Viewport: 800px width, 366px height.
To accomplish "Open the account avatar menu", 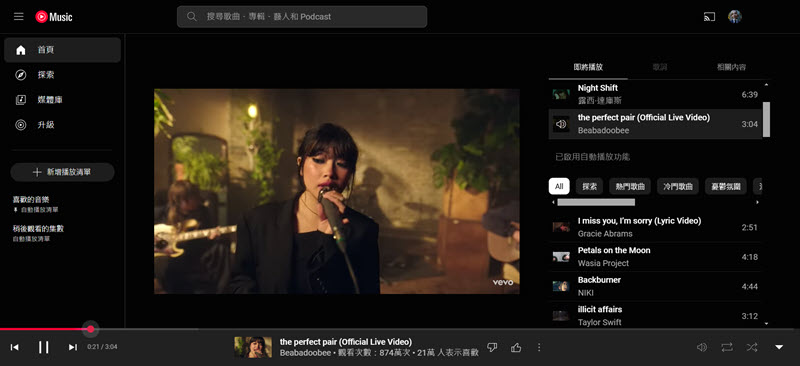I will tap(735, 17).
